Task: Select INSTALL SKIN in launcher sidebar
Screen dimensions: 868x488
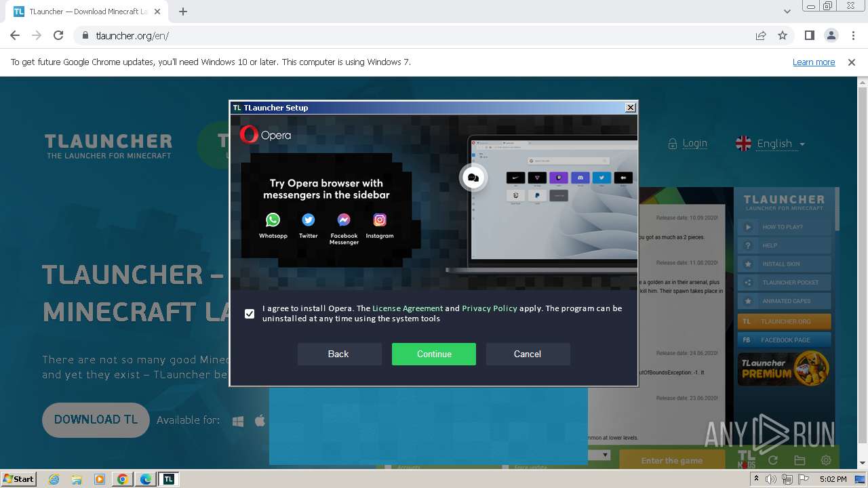Action: tap(784, 264)
